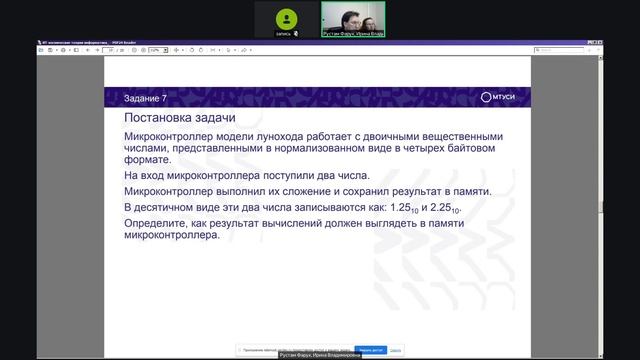Rotate page clockwise icon

[x=201, y=50]
